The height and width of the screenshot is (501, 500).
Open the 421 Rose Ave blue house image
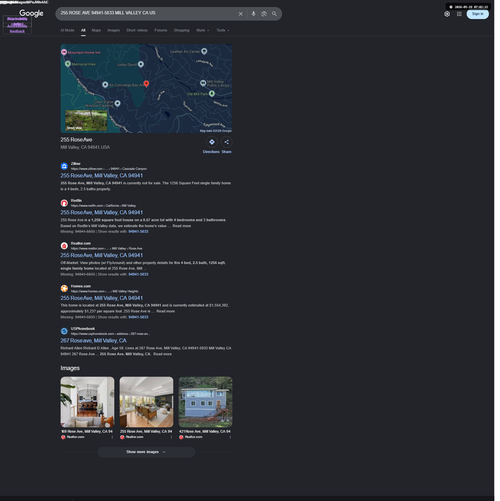tap(205, 402)
